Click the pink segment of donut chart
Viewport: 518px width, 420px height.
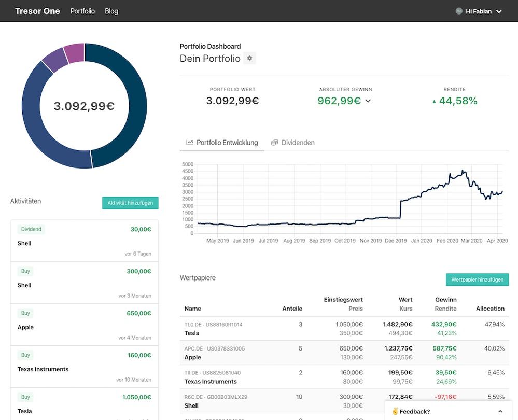click(75, 53)
